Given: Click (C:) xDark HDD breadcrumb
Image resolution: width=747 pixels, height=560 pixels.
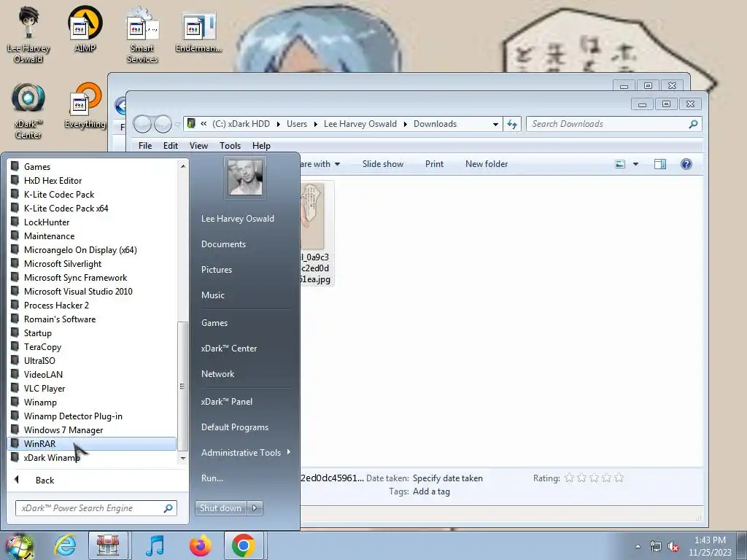Looking at the screenshot, I should point(241,124).
